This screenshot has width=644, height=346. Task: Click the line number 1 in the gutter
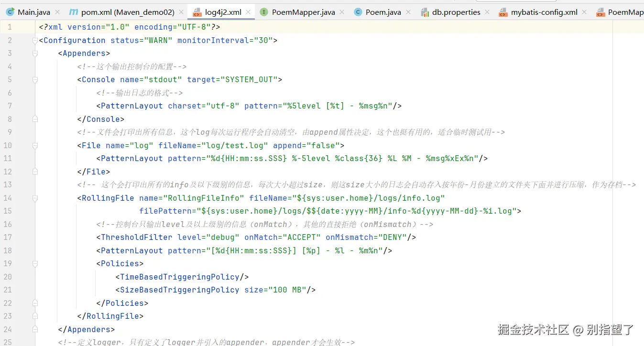click(10, 27)
